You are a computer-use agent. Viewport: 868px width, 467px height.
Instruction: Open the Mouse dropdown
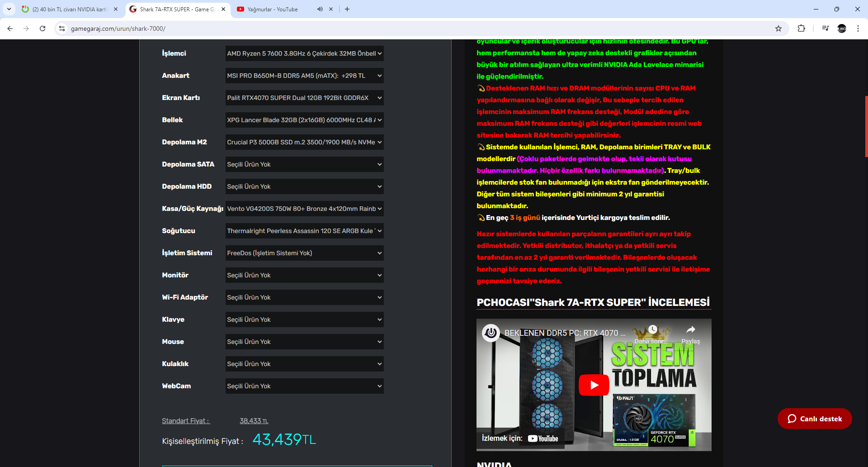pyautogui.click(x=305, y=342)
